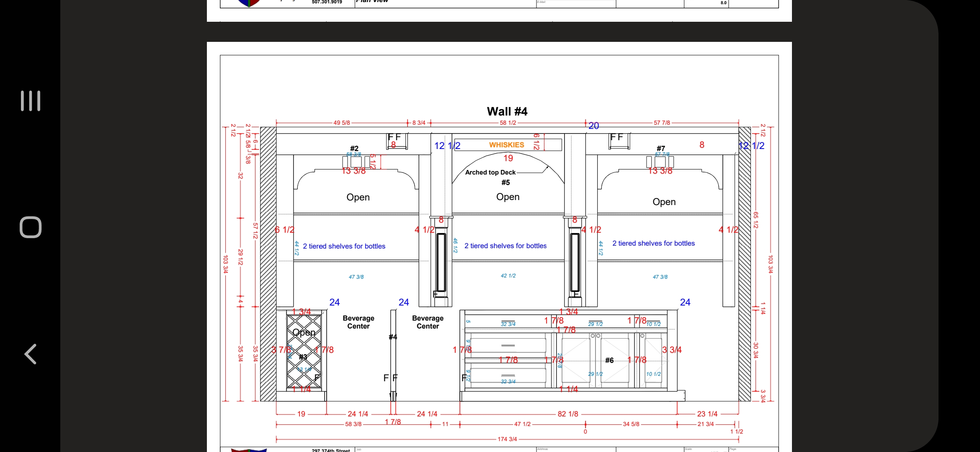
Task: Click the '47 1/2' bottom dimension
Action: [x=522, y=424]
